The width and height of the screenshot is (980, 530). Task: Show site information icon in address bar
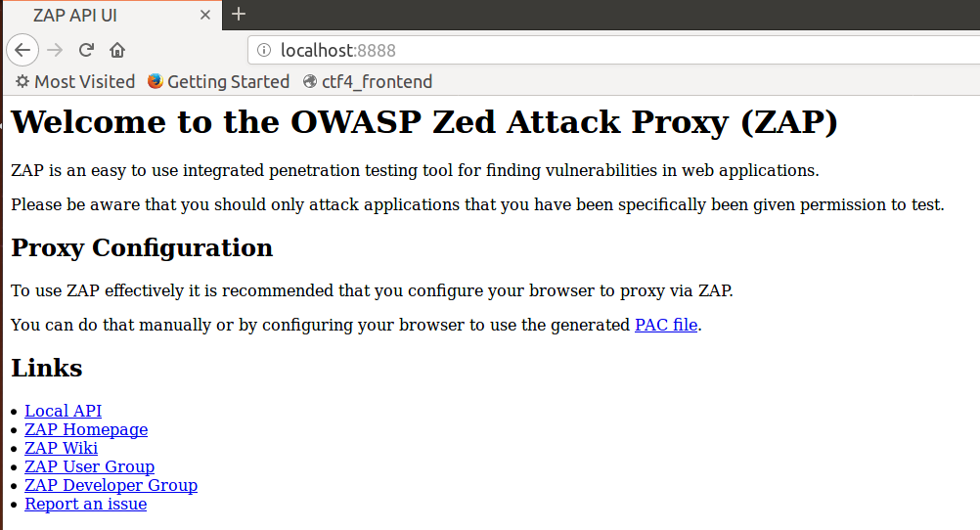pos(264,50)
